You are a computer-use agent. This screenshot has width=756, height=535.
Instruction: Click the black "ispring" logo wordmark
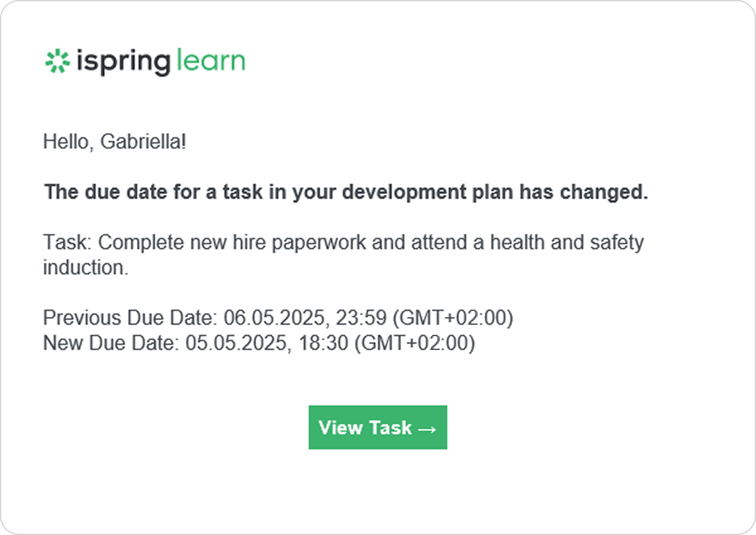pyautogui.click(x=123, y=62)
